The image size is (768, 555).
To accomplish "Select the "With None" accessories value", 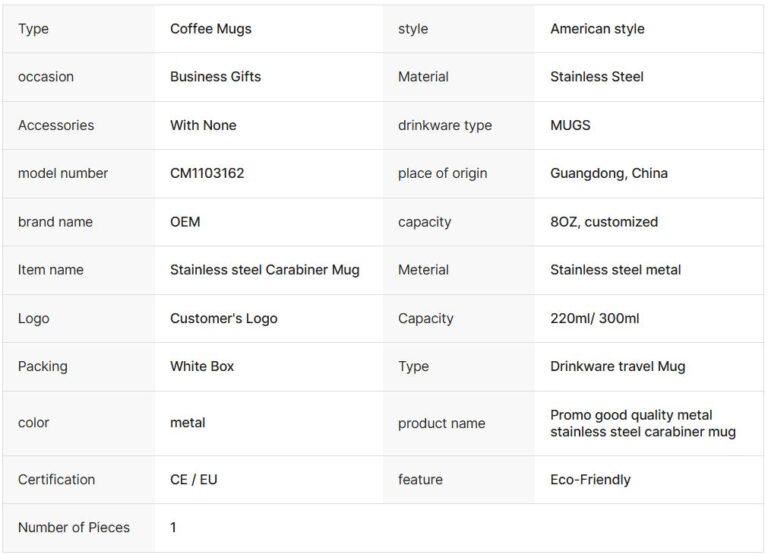I will pyautogui.click(x=203, y=125).
